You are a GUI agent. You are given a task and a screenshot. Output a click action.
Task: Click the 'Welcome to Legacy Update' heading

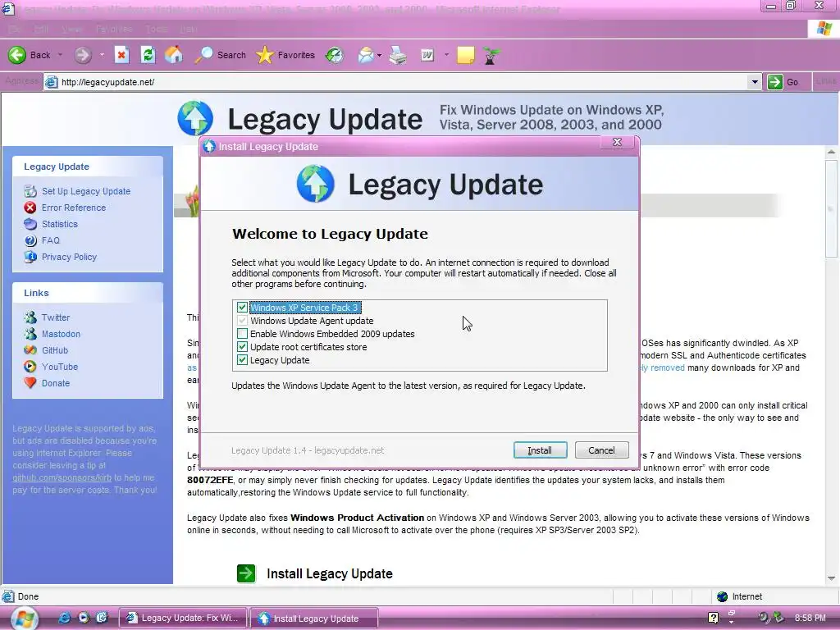(x=330, y=234)
